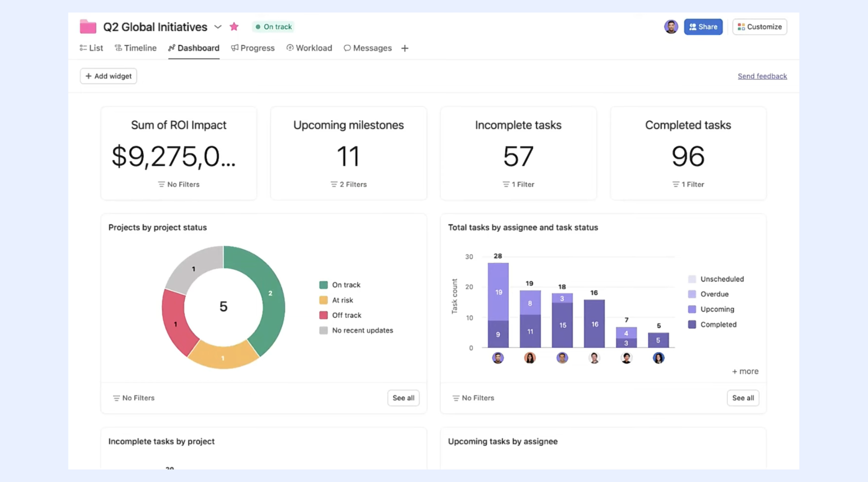Image resolution: width=868 pixels, height=482 pixels.
Task: Click the assignee avatar under the 5 bar
Action: click(x=659, y=357)
